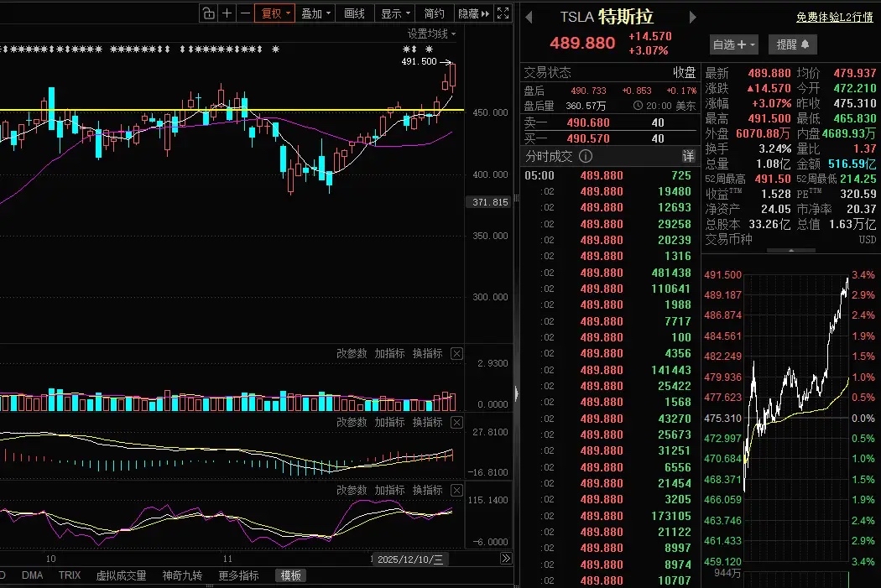Collapse side panel with divider arrow handle
Viewport: 881px width, 588px height.
pos(516,393)
